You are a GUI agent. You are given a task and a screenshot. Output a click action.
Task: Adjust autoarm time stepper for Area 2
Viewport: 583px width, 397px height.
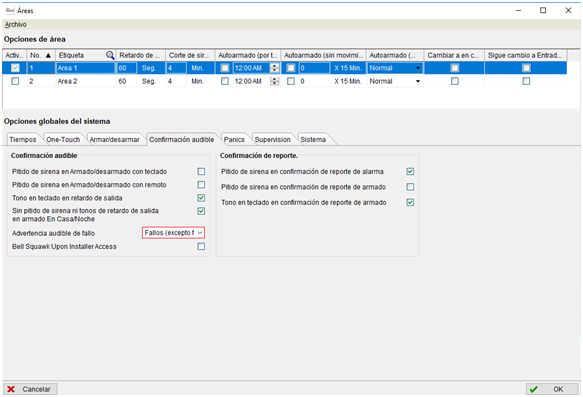[x=274, y=81]
